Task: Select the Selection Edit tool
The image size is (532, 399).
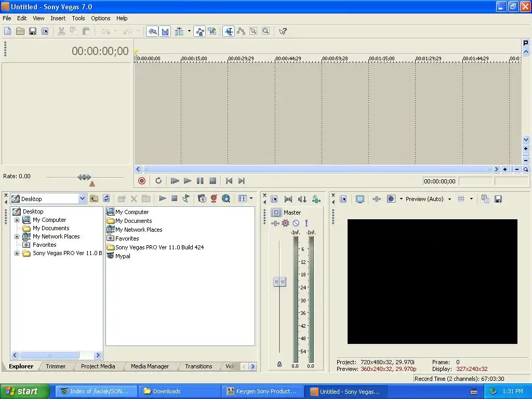Action: [254, 32]
